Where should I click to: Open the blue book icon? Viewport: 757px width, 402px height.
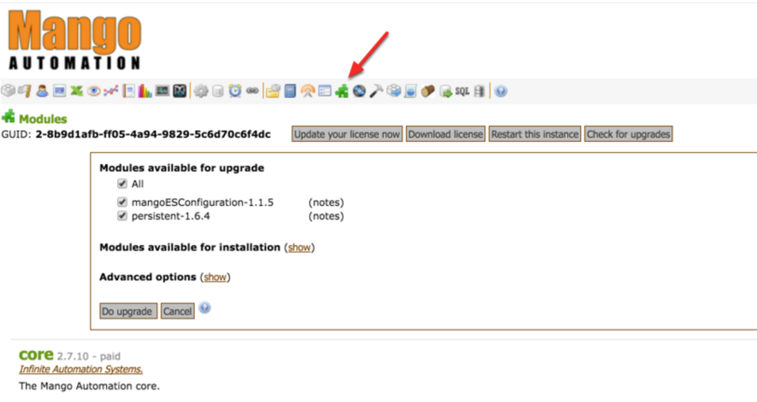click(x=290, y=91)
